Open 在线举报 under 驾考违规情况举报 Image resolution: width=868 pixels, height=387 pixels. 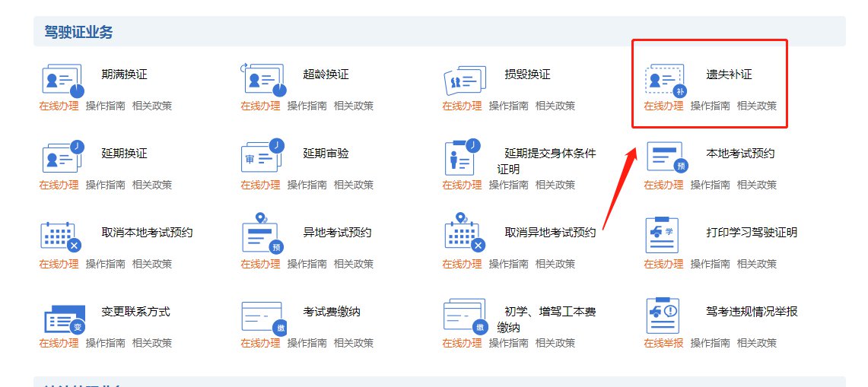(663, 343)
